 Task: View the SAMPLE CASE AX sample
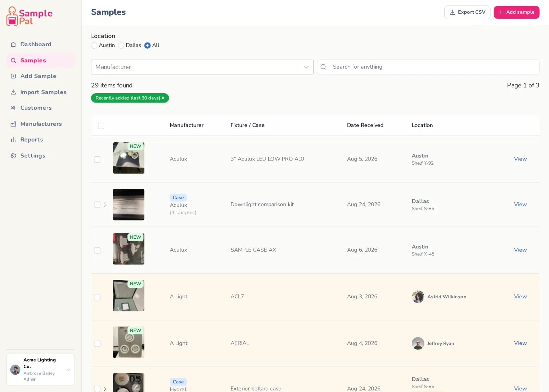click(520, 250)
